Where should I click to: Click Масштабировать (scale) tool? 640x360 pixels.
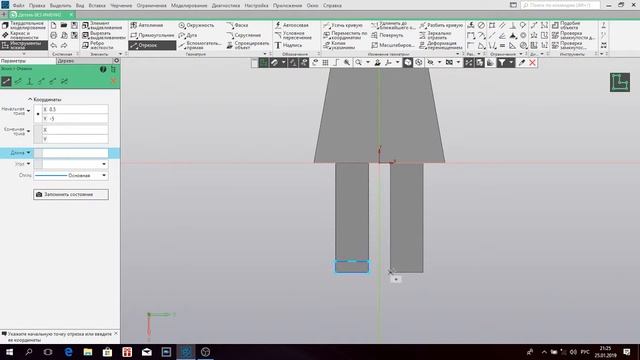click(393, 45)
